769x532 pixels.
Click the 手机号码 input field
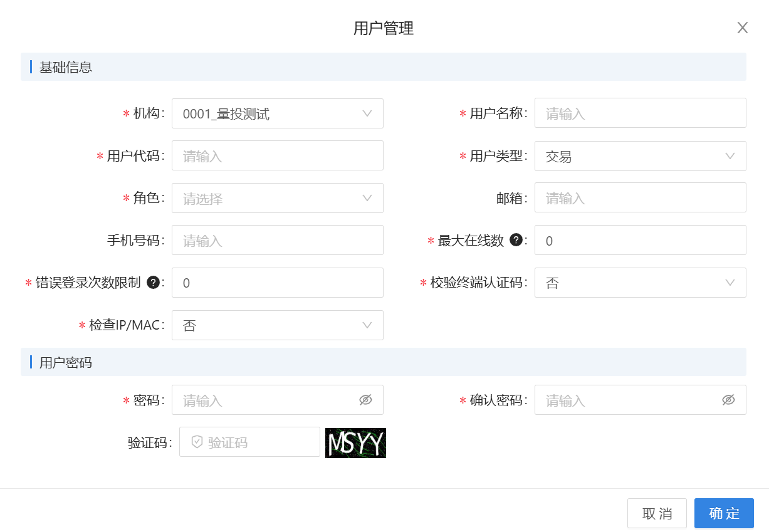tap(278, 240)
